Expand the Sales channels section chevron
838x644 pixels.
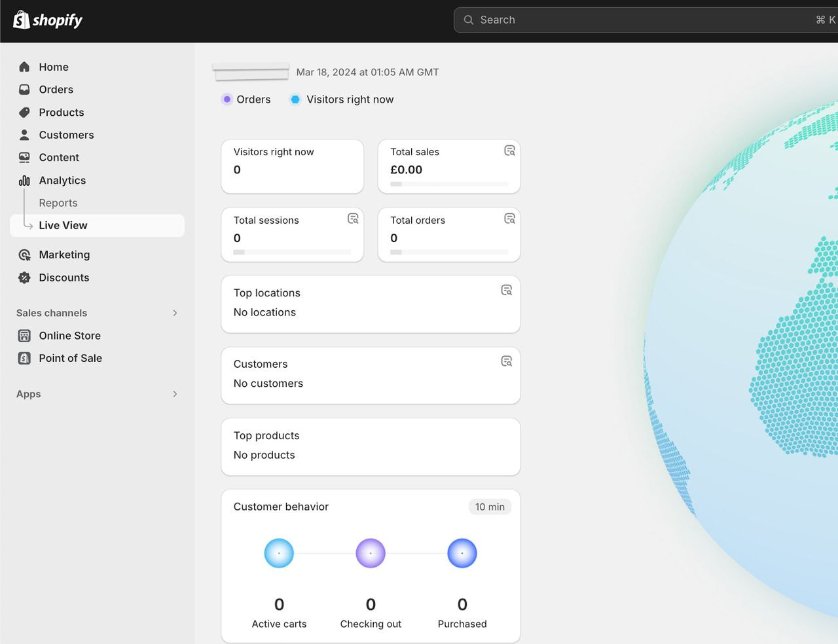click(x=175, y=313)
